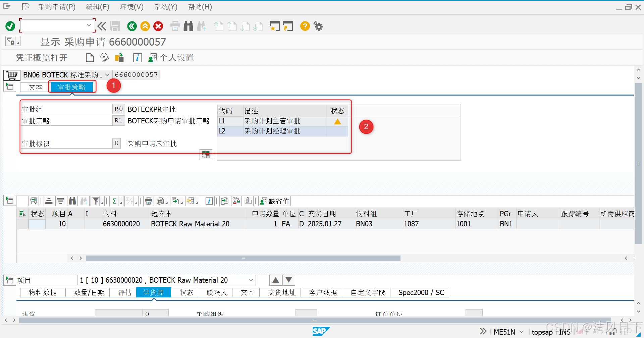Open the command field dropdown
Screen dimensions: 644x338
pyautogui.click(x=89, y=25)
